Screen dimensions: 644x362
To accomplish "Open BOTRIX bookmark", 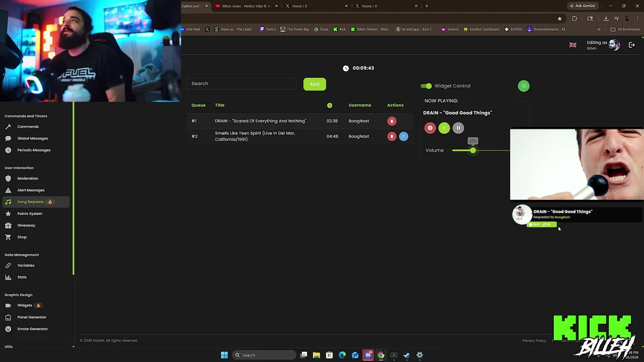I will [513, 29].
